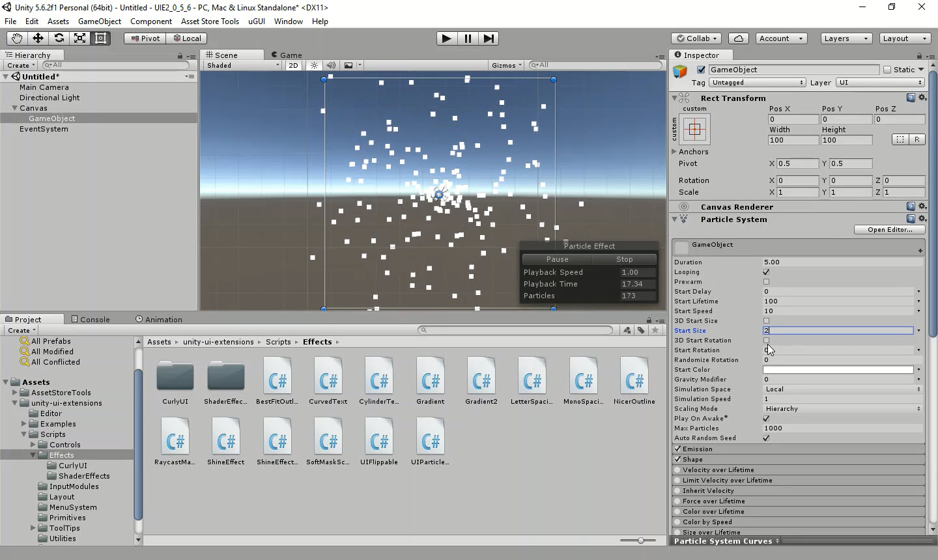Open the CurlyUI folder thumbnail
This screenshot has height=560, width=938.
click(175, 376)
